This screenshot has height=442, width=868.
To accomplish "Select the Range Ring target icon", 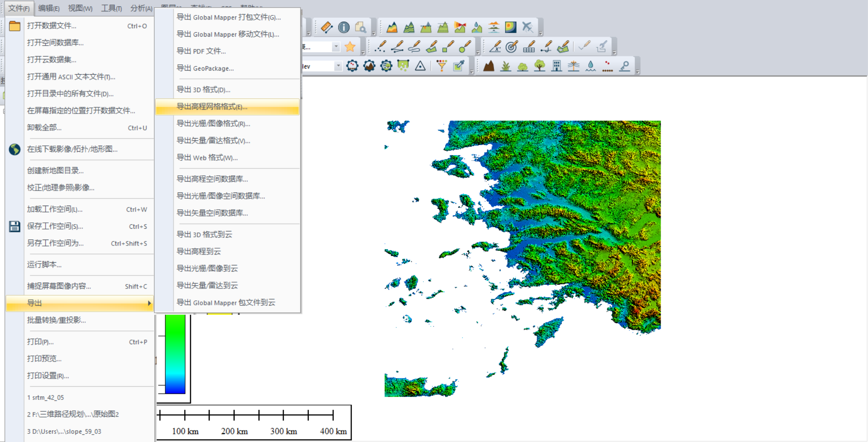I will [x=512, y=46].
